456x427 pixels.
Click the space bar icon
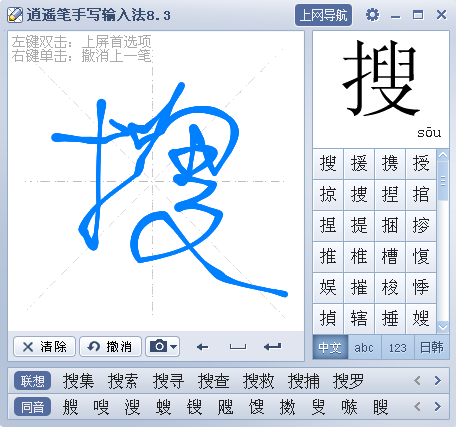coord(238,347)
